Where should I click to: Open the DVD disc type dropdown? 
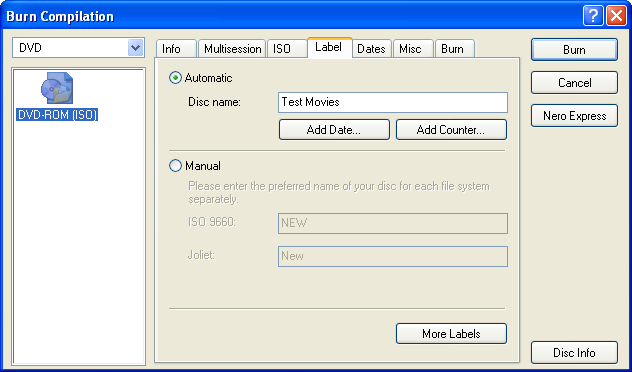tap(135, 48)
